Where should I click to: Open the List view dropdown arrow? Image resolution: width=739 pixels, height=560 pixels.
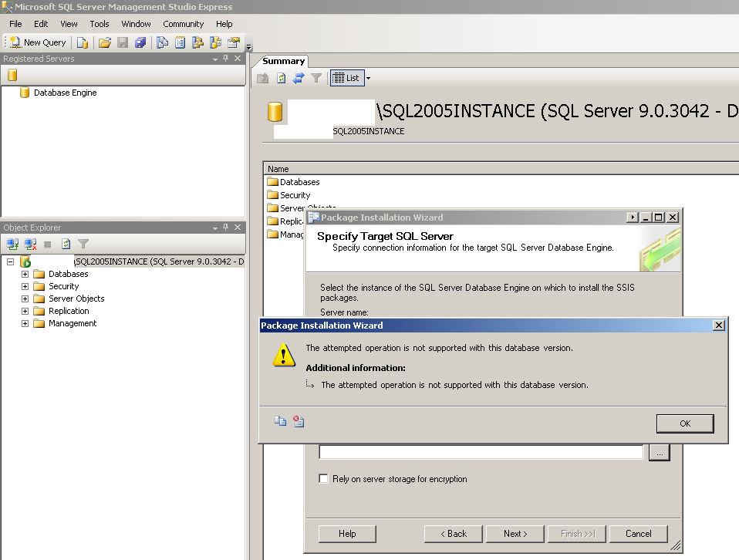[x=368, y=78]
